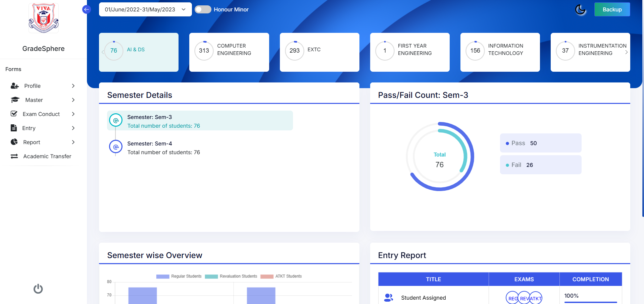The width and height of the screenshot is (644, 304).
Task: Click the Sem-4 timeline icon
Action: [x=116, y=147]
